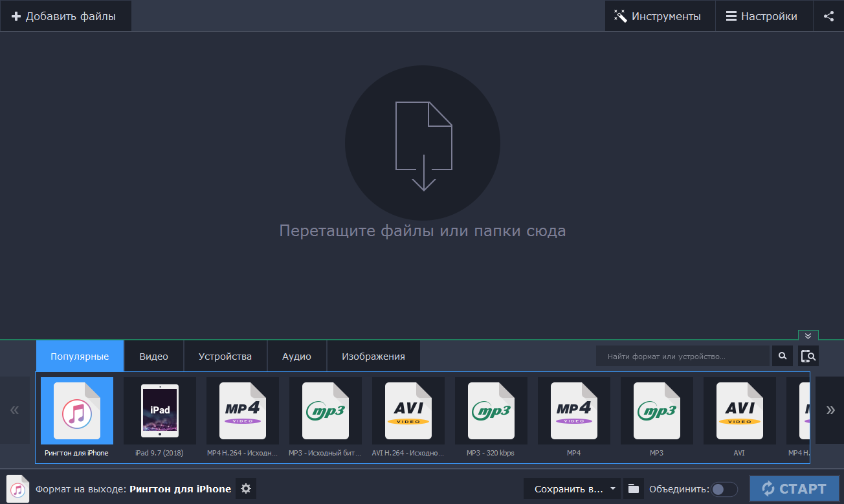Open the Сохранить в... dropdown

pos(572,489)
